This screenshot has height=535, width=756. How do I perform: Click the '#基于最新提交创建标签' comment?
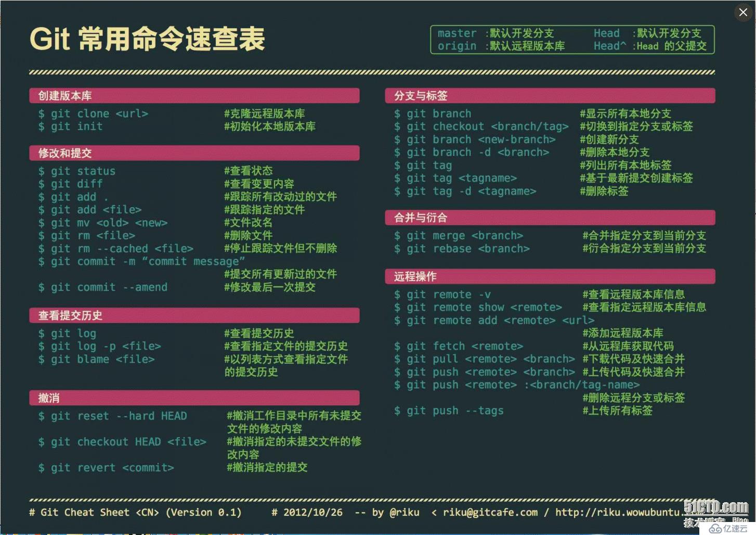(636, 178)
